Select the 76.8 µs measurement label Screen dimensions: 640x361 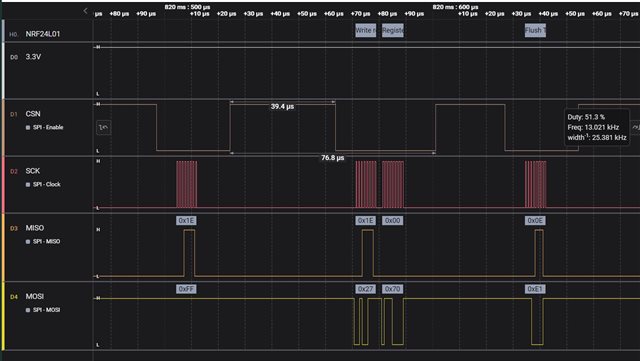332,158
